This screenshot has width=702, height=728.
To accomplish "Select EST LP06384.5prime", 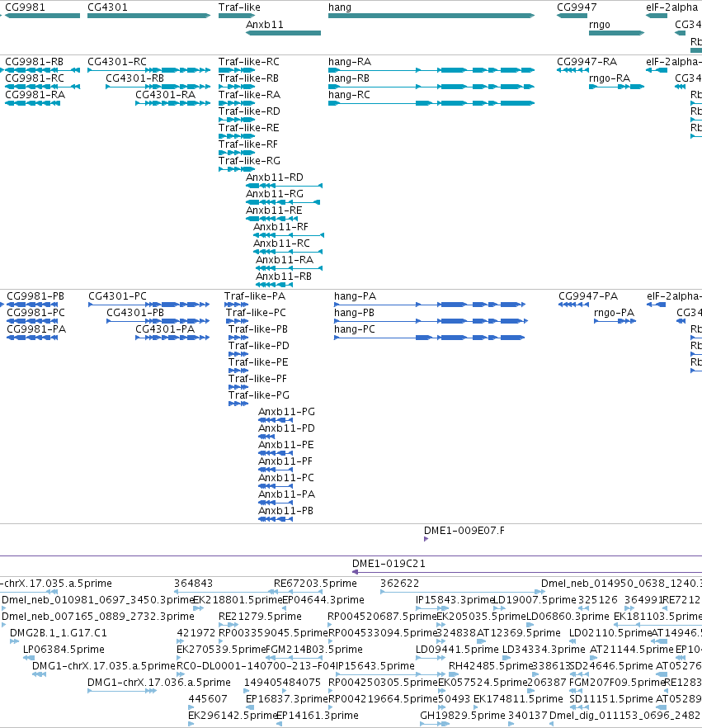I will (x=29, y=657).
